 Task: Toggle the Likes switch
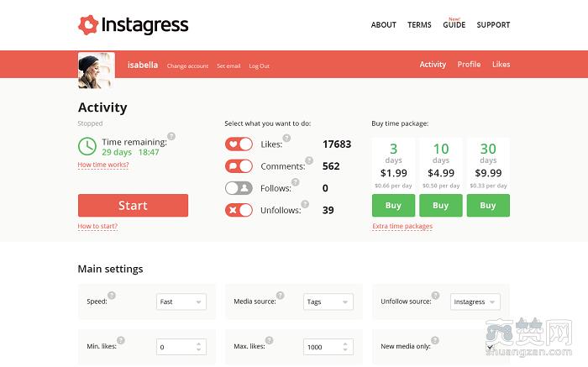tap(239, 144)
